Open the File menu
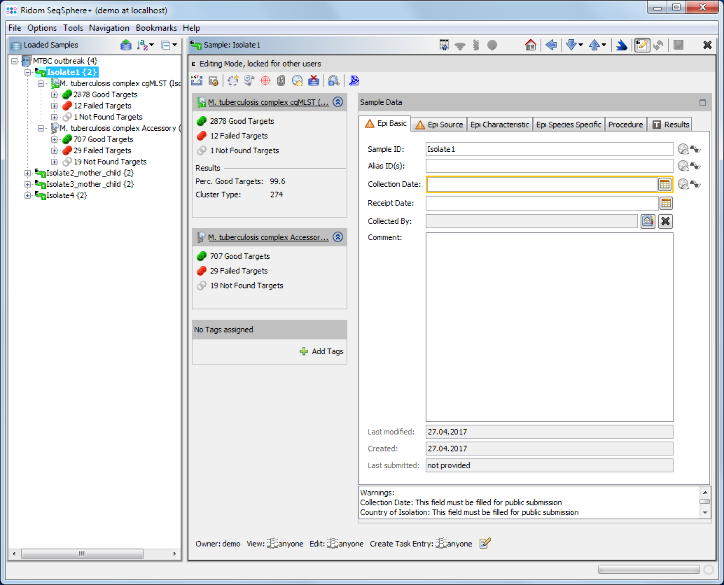The image size is (724, 585). point(15,28)
